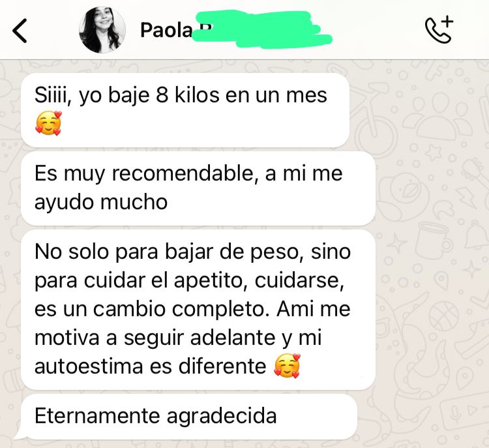The height and width of the screenshot is (448, 489).
Task: Tap the emoji after "autoestima es diferente"
Action: [x=288, y=366]
